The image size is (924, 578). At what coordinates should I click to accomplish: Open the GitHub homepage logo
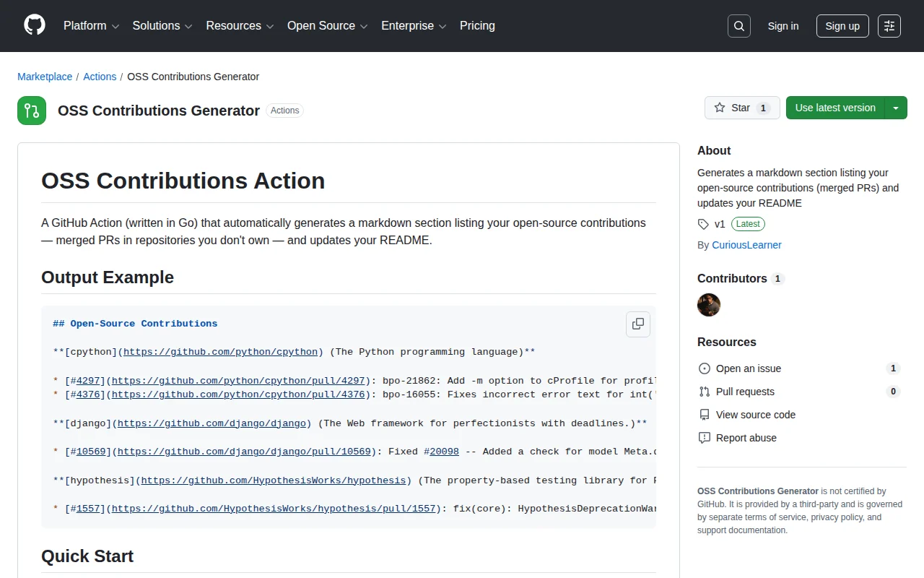[35, 25]
